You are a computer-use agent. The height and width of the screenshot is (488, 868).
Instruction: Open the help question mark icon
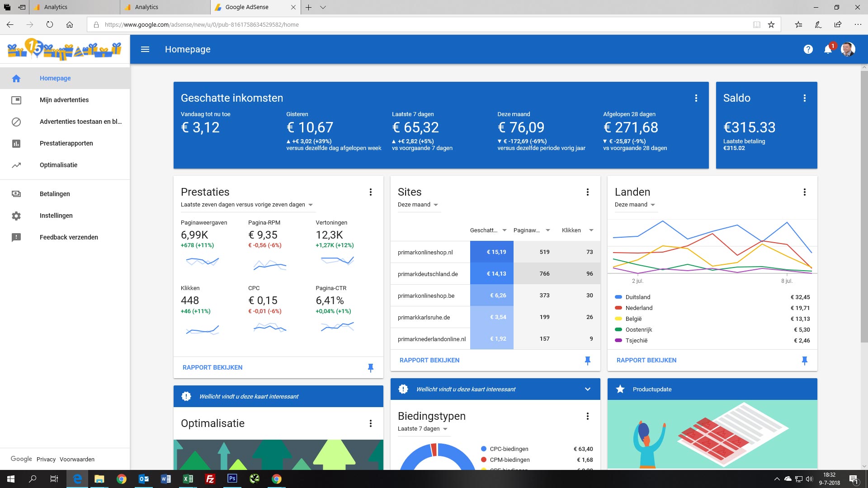808,49
